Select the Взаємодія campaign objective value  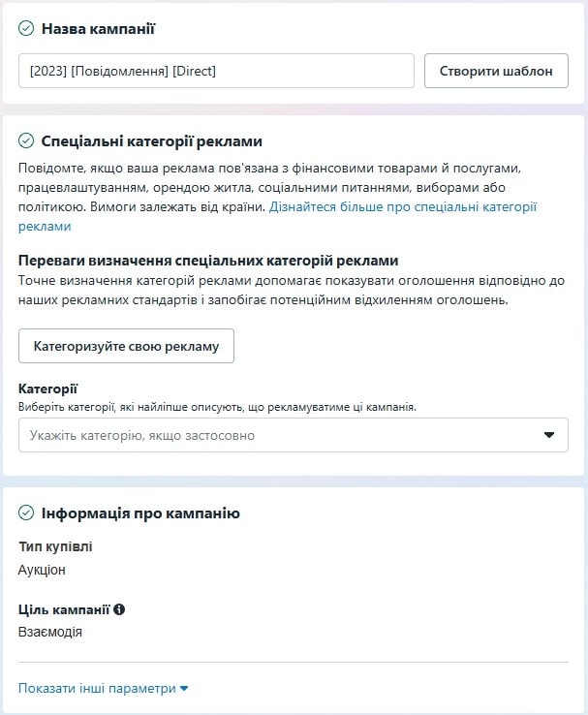click(50, 632)
